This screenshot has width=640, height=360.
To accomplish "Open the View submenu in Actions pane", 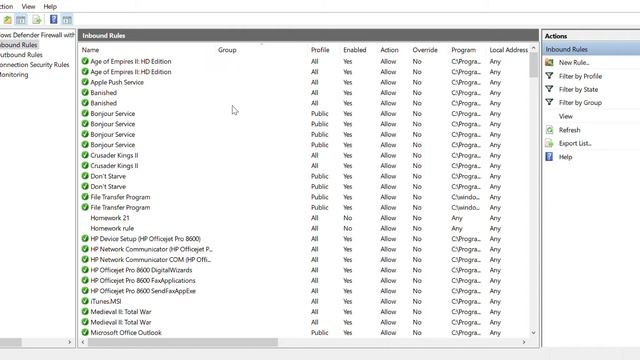I will coord(566,116).
